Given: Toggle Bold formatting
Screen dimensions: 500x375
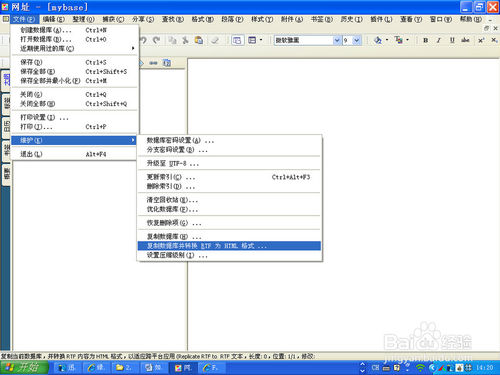Looking at the screenshot, I should pos(426,40).
